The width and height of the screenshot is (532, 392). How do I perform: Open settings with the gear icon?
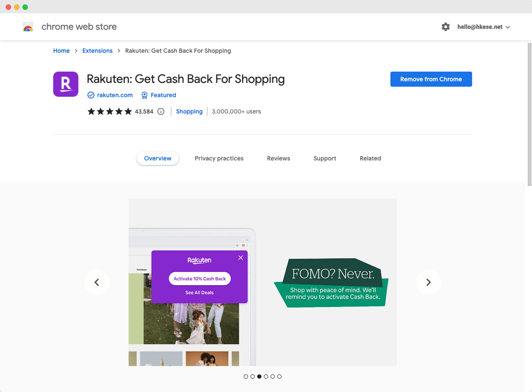(446, 27)
